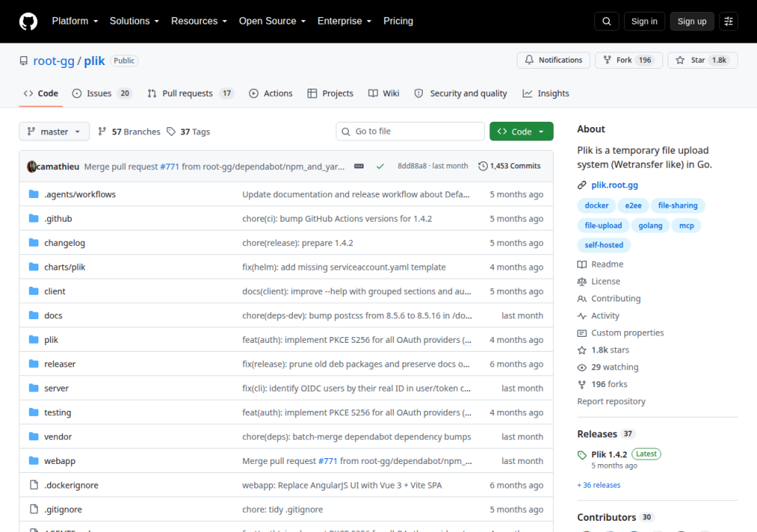Image resolution: width=757 pixels, height=532 pixels.
Task: Fork the repository with Fork button
Action: click(x=628, y=60)
